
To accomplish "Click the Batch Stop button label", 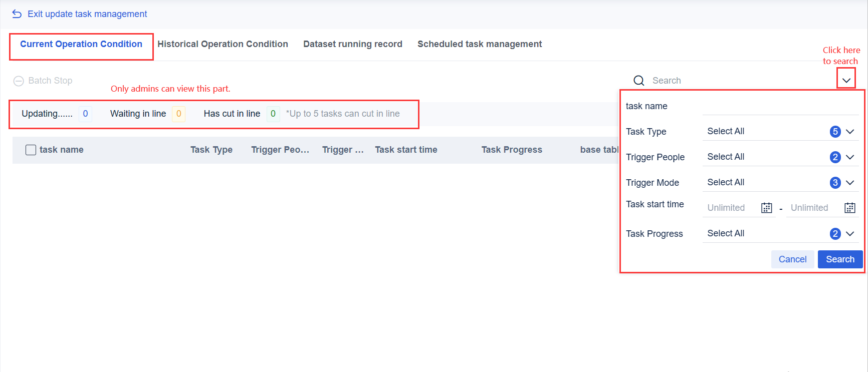I will point(50,81).
